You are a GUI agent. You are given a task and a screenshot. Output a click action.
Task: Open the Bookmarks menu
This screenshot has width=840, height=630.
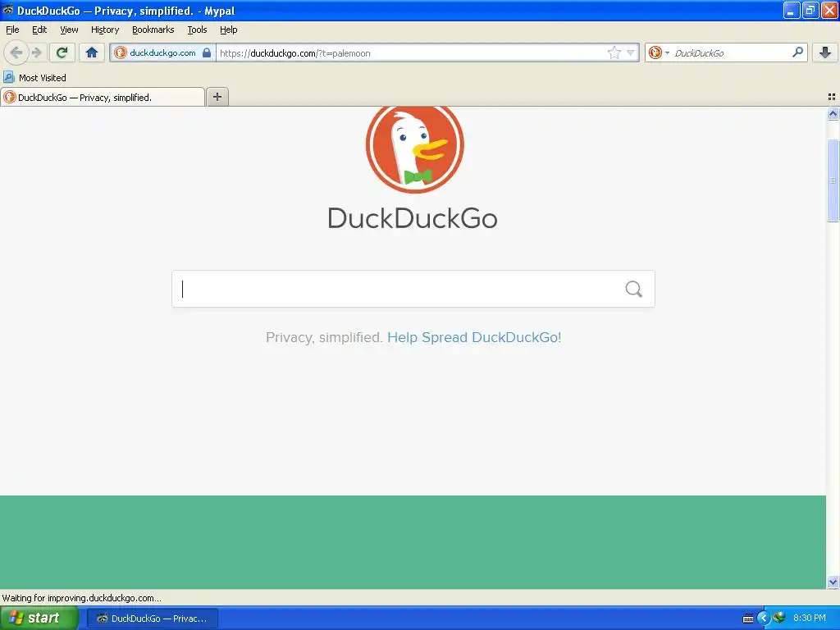tap(153, 30)
